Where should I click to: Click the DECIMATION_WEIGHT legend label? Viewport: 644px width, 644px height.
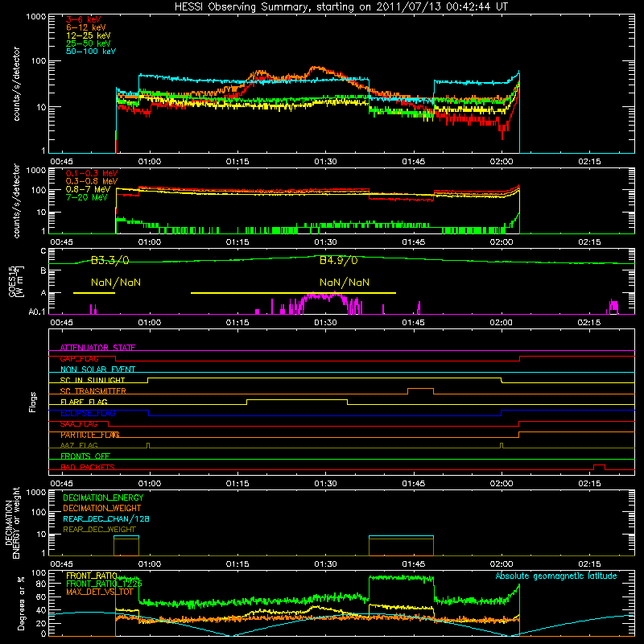click(102, 508)
